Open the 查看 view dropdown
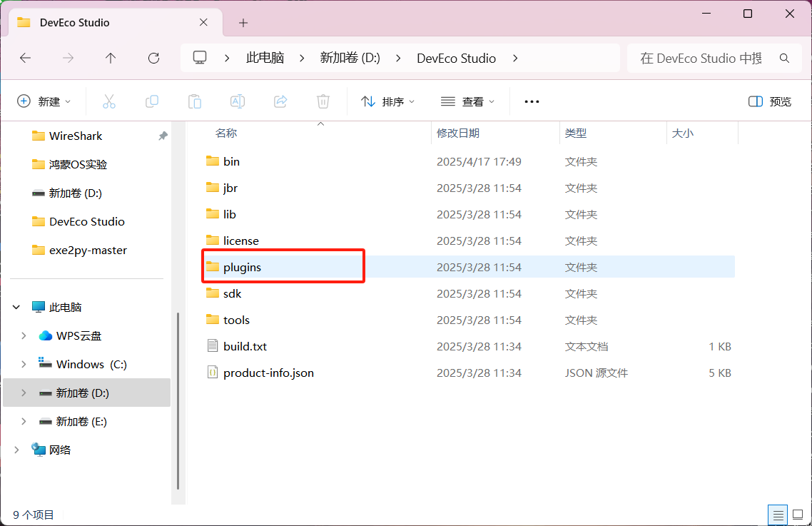This screenshot has height=526, width=812. click(x=467, y=101)
